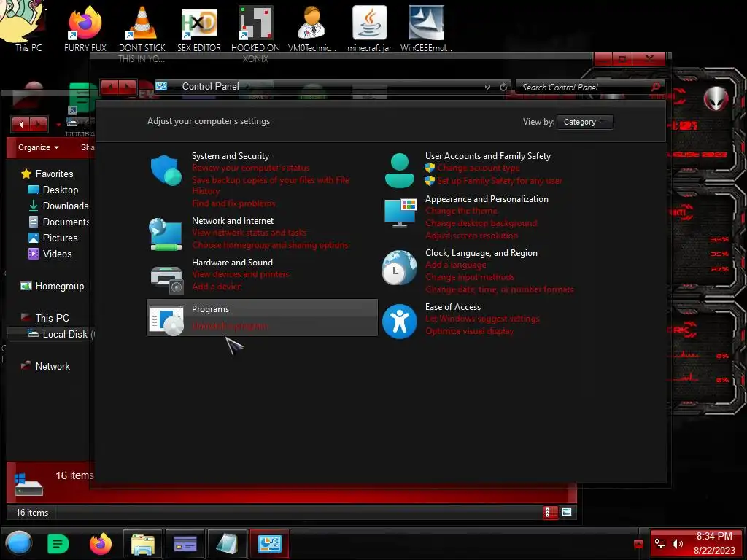
Task: Click Add a device link
Action: pos(217,287)
